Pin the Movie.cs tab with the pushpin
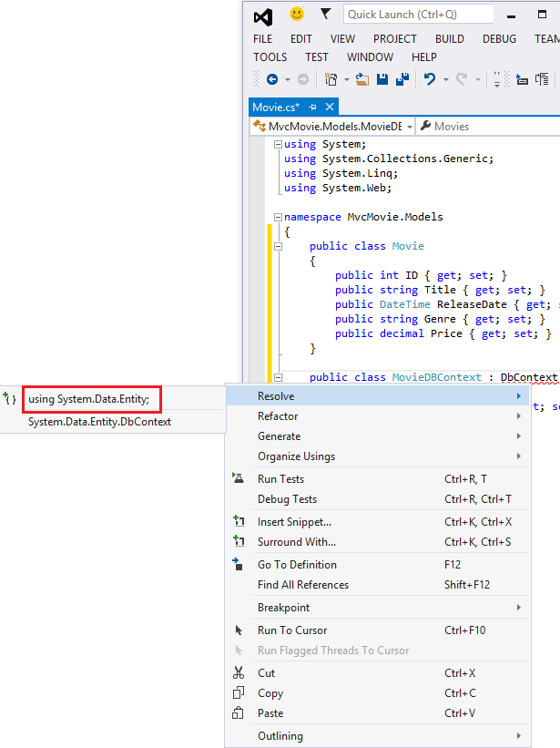The image size is (560, 748). coord(312,108)
